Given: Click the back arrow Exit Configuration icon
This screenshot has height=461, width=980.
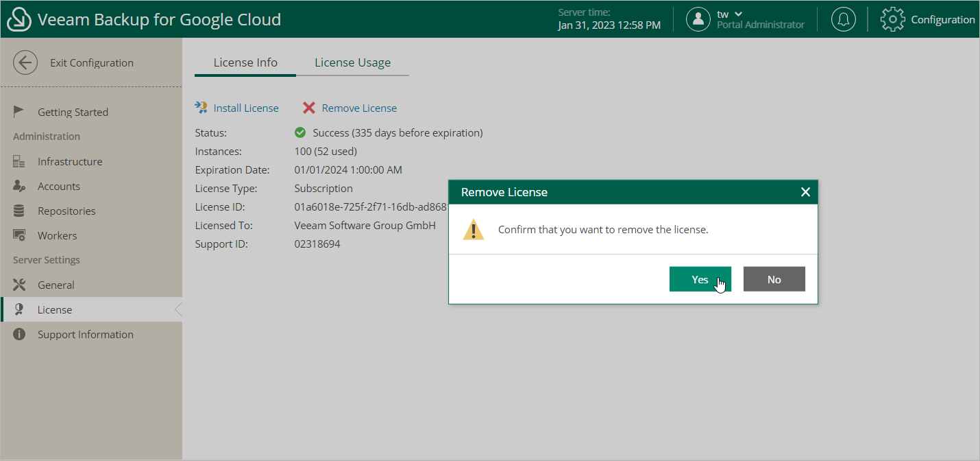Looking at the screenshot, I should tap(25, 63).
